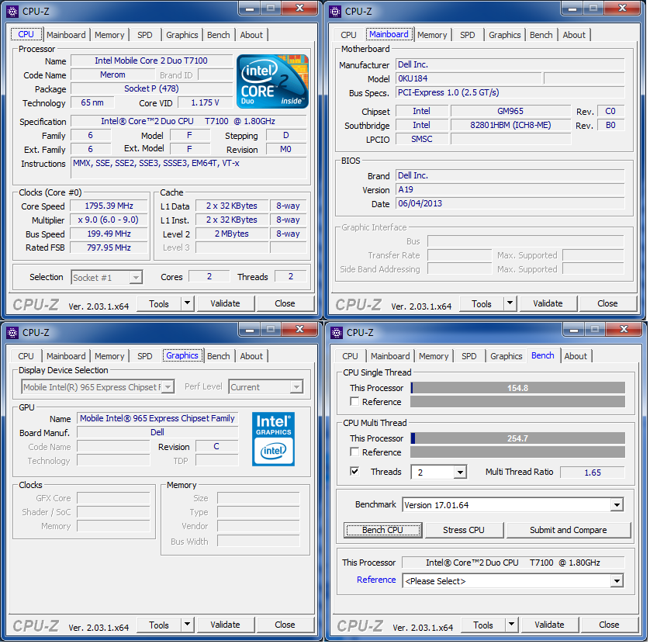Click the empty Single Thread Reference bar
The width and height of the screenshot is (650, 644).
[x=518, y=401]
